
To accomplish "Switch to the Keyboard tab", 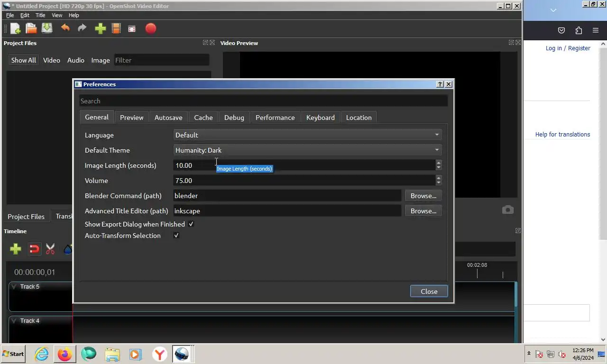I will point(321,118).
